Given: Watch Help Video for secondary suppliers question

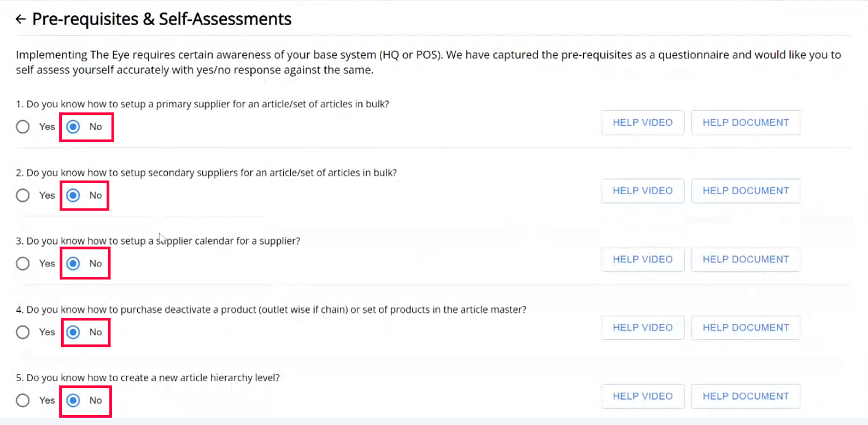Looking at the screenshot, I should coord(642,191).
